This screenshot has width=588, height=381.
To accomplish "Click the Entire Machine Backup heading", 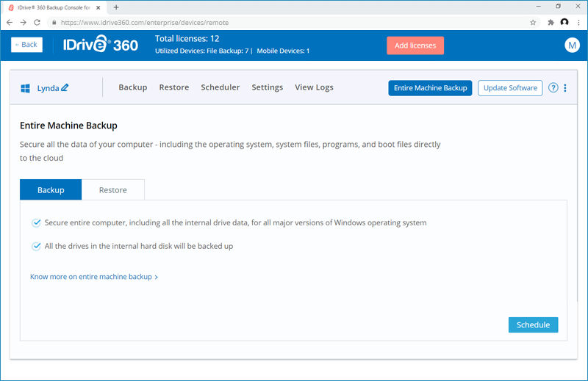I will tap(68, 126).
